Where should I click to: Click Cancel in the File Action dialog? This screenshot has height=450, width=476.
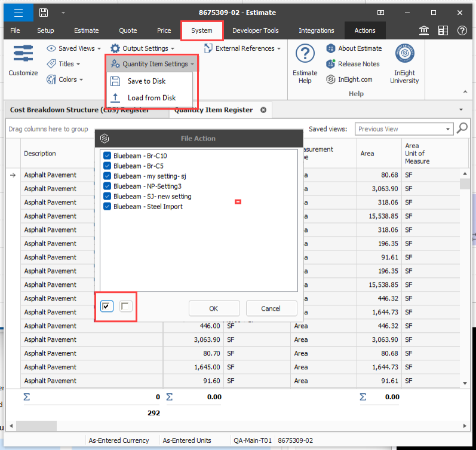[271, 308]
